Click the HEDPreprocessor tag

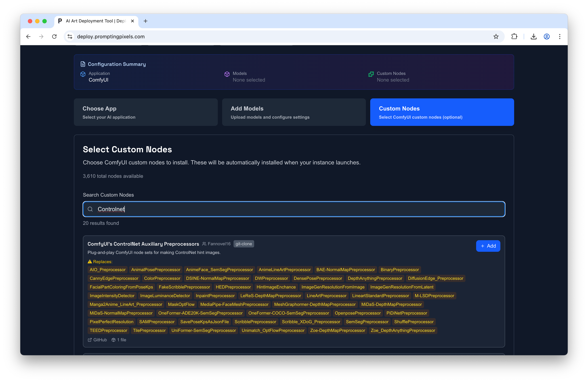point(233,287)
